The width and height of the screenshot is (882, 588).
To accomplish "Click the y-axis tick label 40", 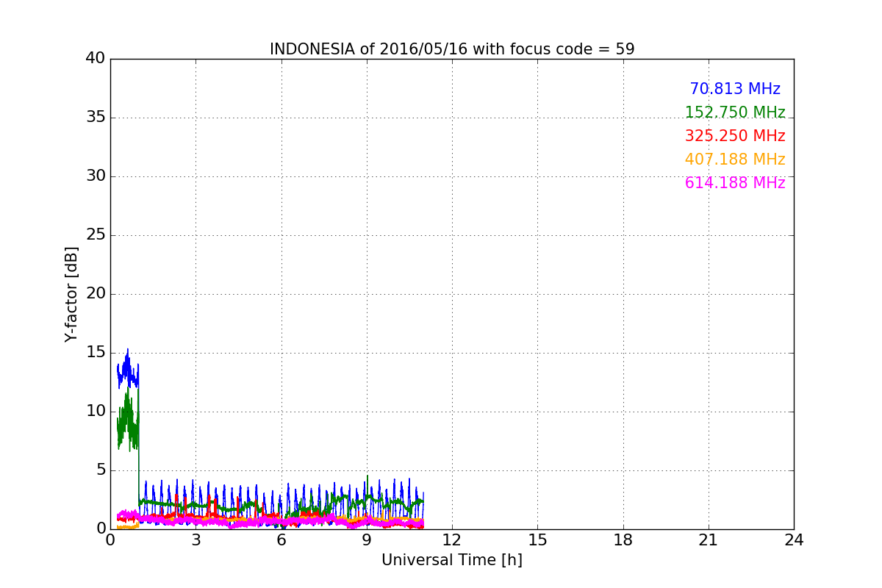I will (x=96, y=58).
